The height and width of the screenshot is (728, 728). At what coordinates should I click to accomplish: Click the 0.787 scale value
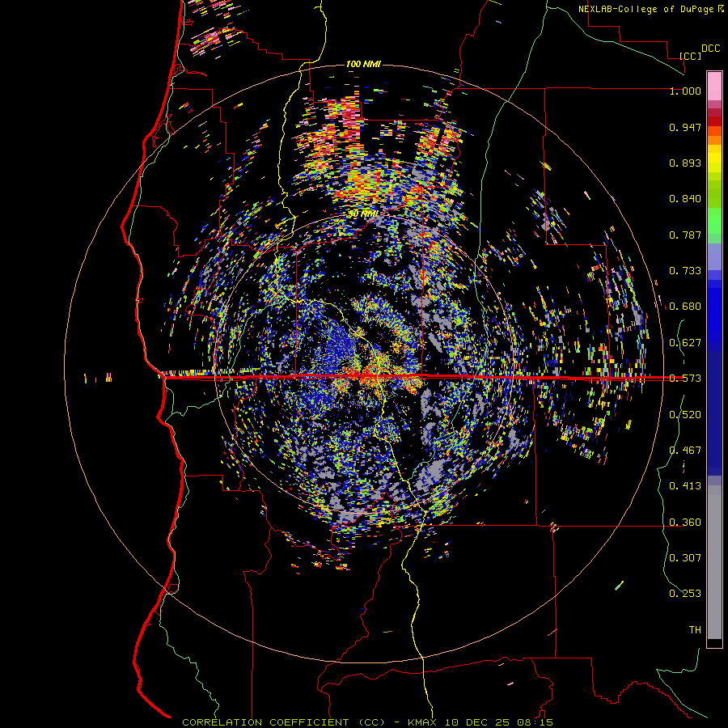pyautogui.click(x=685, y=235)
